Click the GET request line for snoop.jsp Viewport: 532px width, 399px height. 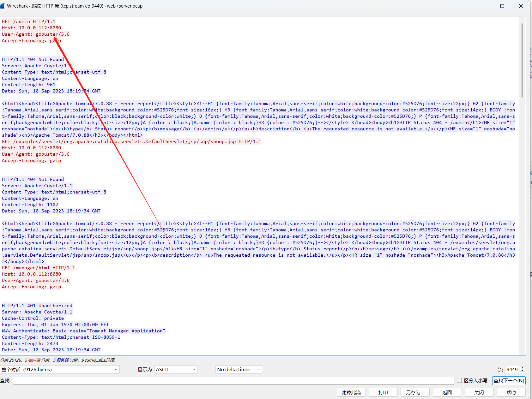click(131, 141)
